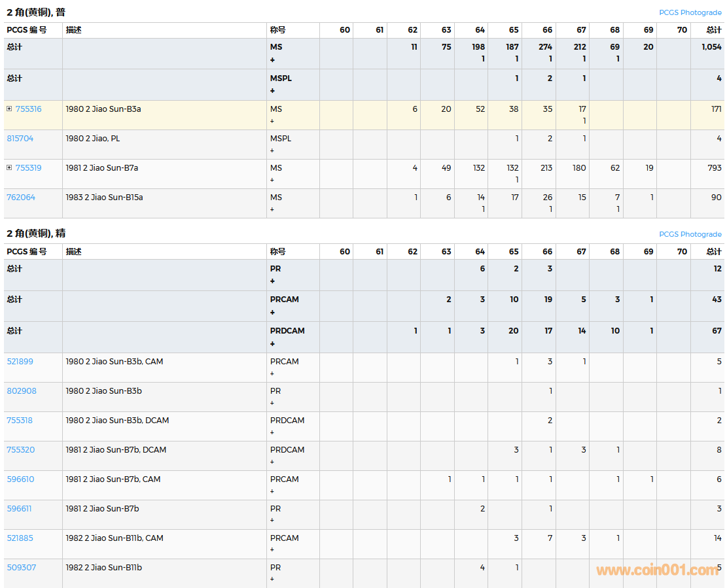Open PCGS Photograde link above the 精 table

click(690, 234)
